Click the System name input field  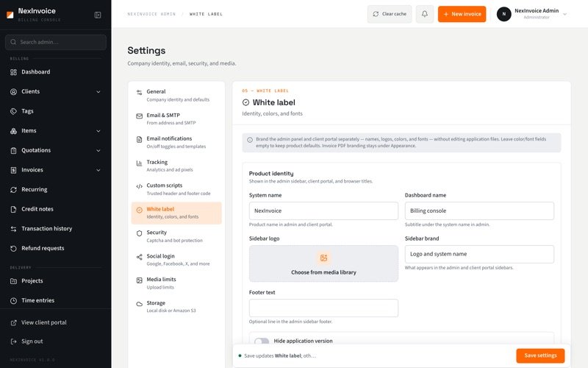point(323,211)
